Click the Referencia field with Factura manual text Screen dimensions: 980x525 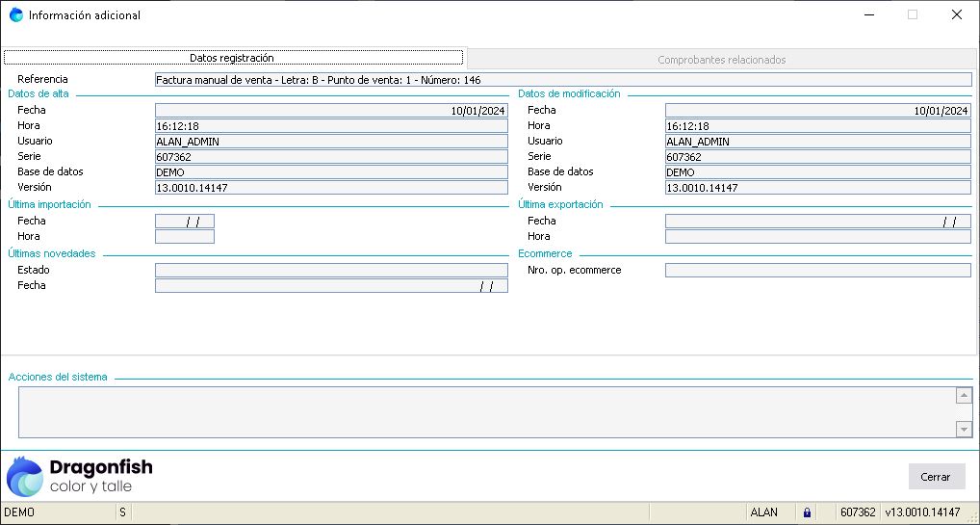563,79
